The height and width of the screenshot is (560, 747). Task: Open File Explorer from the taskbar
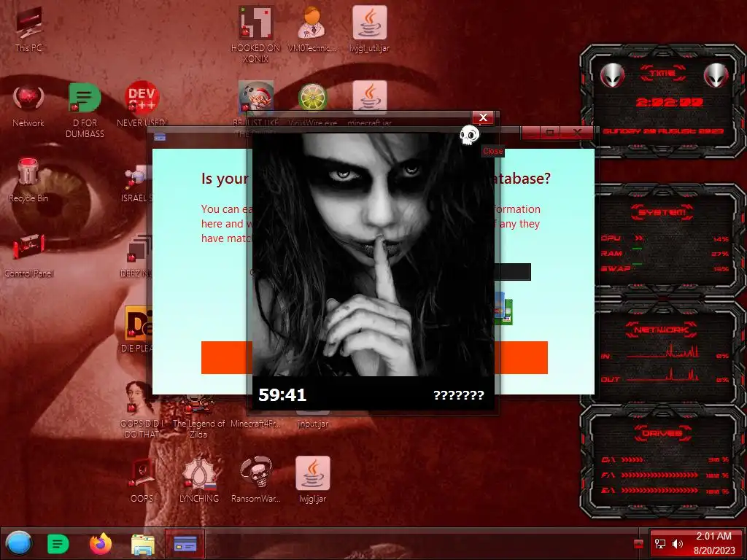coord(143,544)
